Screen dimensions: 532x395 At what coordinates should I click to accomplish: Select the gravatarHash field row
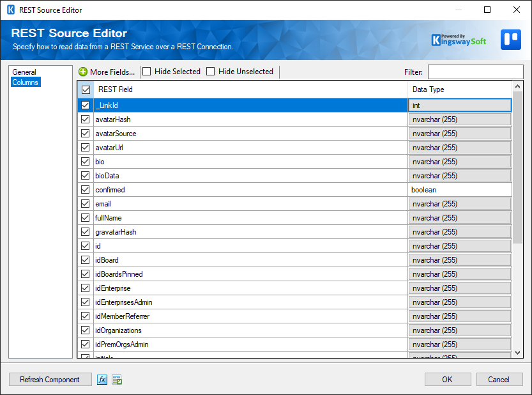click(x=251, y=232)
